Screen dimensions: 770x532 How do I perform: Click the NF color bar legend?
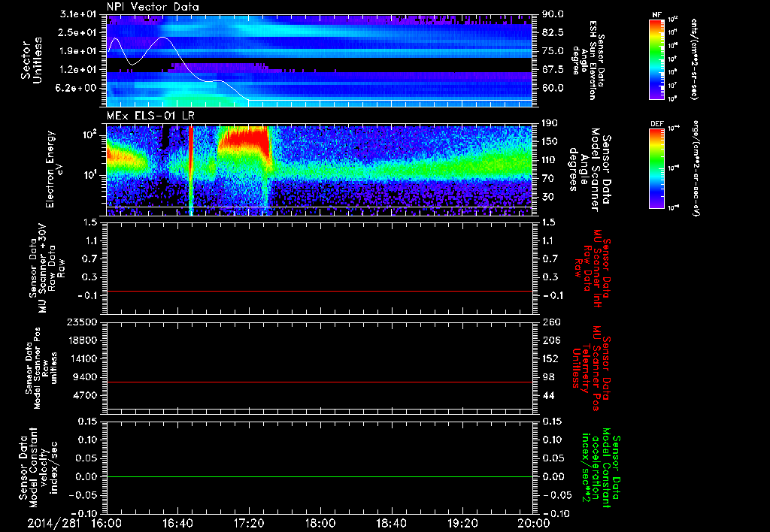tap(656, 59)
